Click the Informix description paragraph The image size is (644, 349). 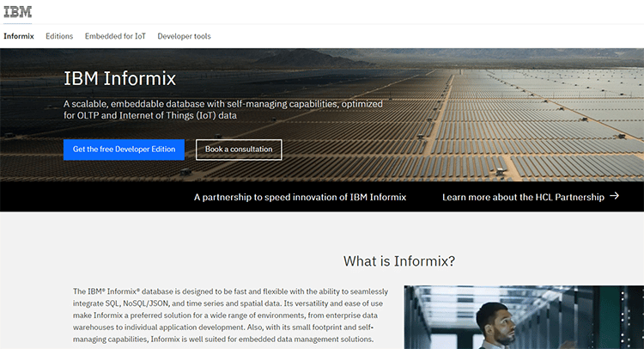(x=230, y=315)
